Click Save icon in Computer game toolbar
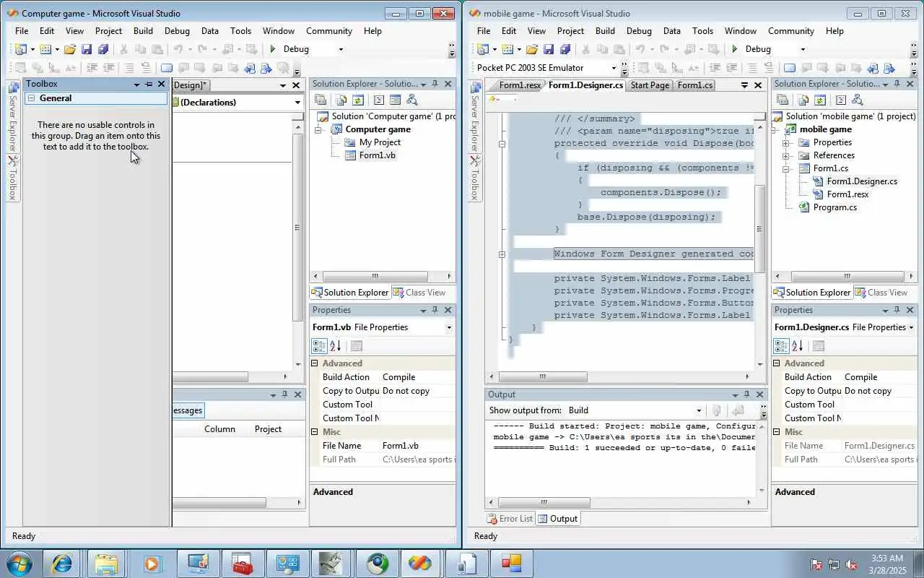Viewport: 924px width, 578px height. 87,49
